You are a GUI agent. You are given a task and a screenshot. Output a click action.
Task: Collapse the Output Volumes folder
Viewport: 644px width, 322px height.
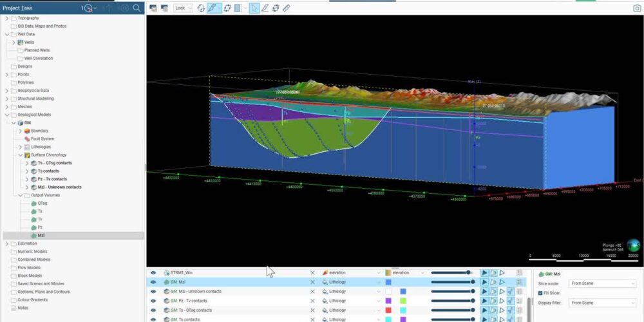[x=20, y=196]
